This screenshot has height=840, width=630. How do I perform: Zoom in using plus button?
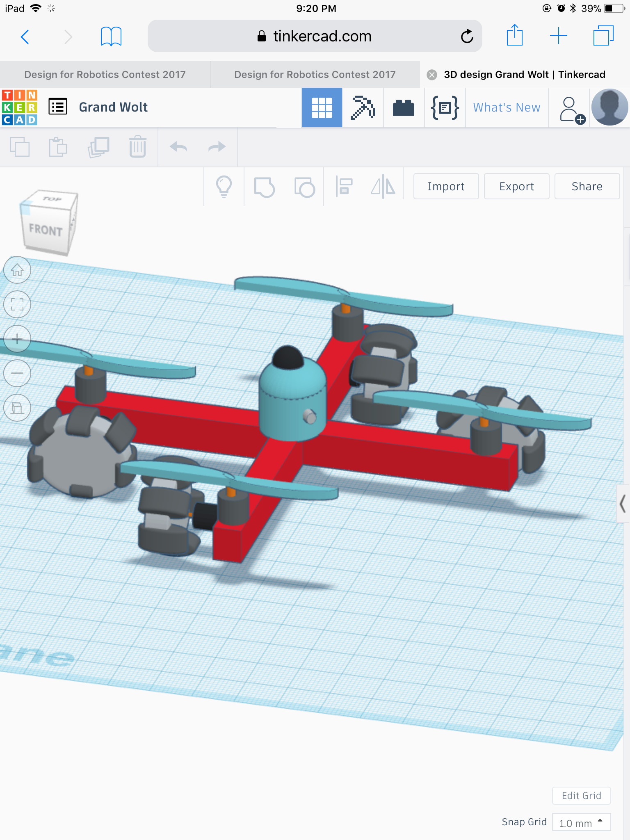point(17,339)
